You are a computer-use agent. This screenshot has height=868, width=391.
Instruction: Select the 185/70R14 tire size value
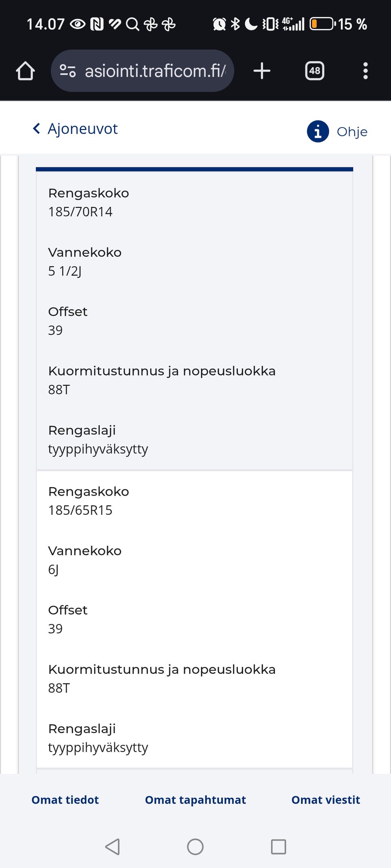point(80,212)
